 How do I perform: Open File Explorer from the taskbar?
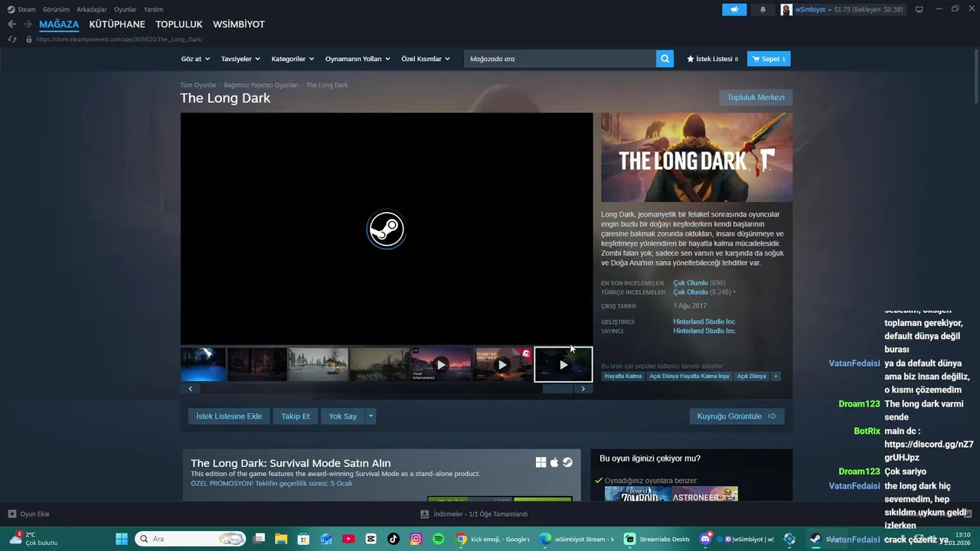[x=281, y=539]
